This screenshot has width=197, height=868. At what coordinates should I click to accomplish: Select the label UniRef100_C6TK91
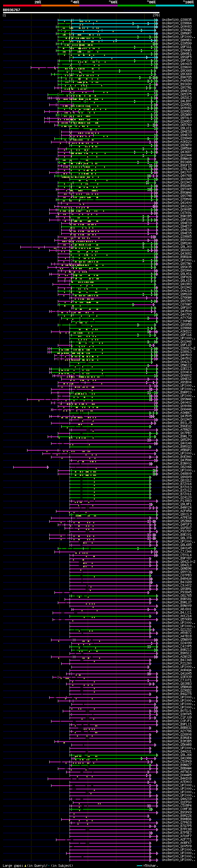177,213
